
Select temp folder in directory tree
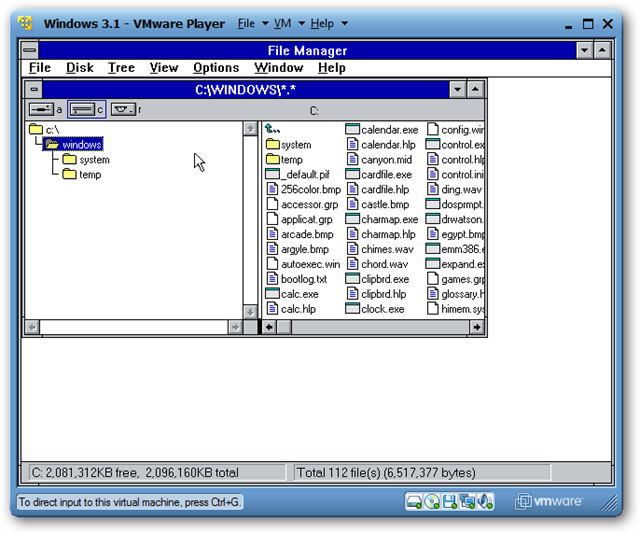click(82, 175)
